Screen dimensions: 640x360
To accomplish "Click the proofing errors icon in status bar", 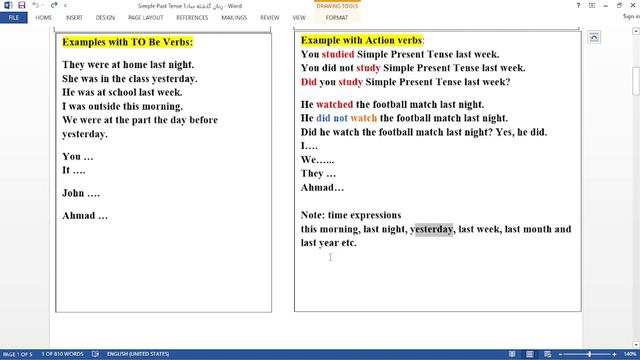I will pos(95,354).
